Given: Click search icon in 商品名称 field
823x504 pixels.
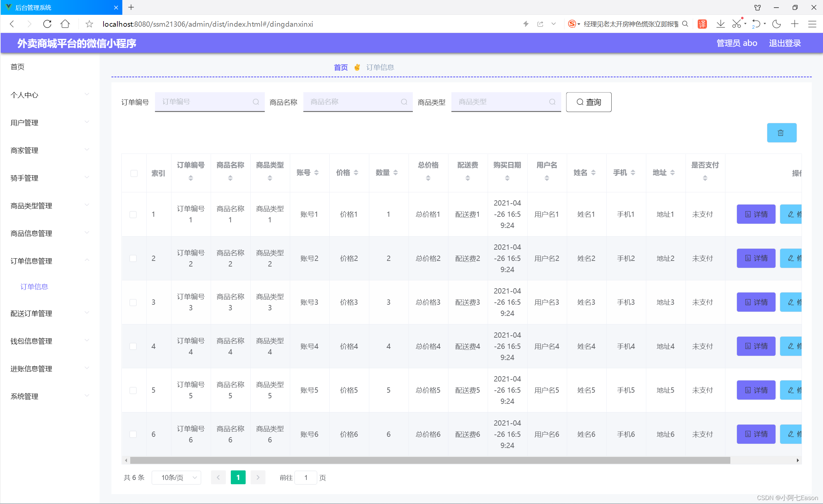Looking at the screenshot, I should click(x=404, y=102).
